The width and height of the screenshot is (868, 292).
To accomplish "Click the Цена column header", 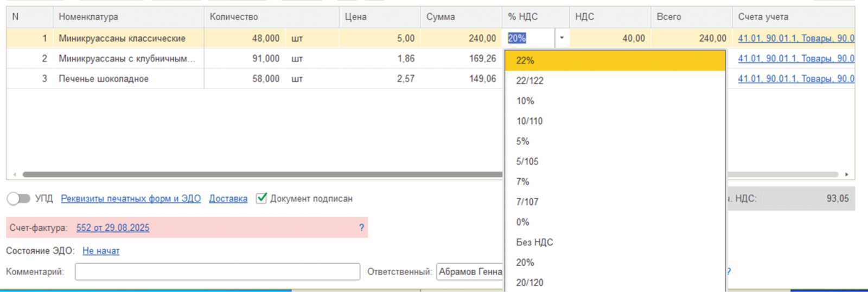I will tap(380, 17).
